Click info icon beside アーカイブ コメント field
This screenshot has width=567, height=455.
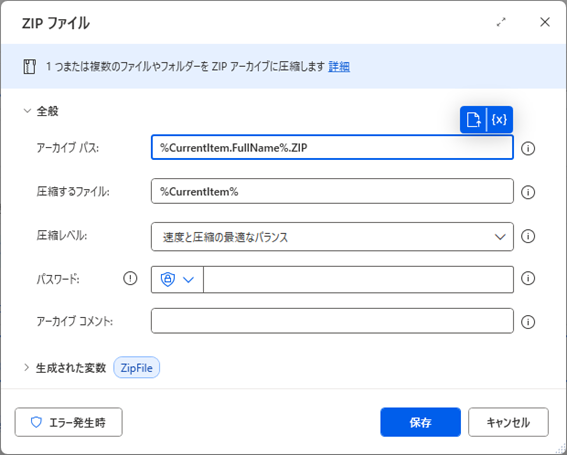coord(528,322)
